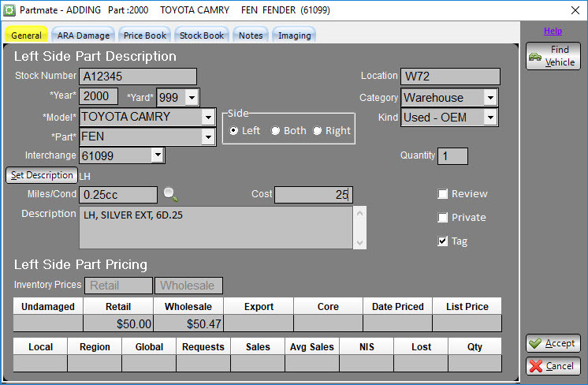Click the Stock Number field
Viewport: 588px width, 385px height.
click(x=138, y=77)
